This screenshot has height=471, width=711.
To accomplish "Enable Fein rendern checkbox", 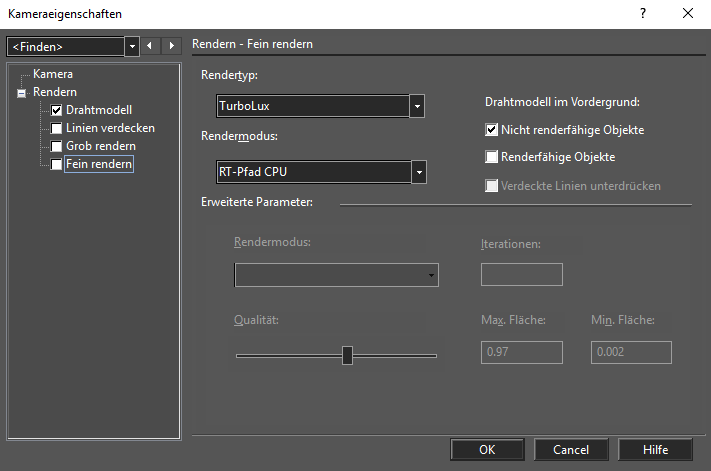I will coord(56,164).
